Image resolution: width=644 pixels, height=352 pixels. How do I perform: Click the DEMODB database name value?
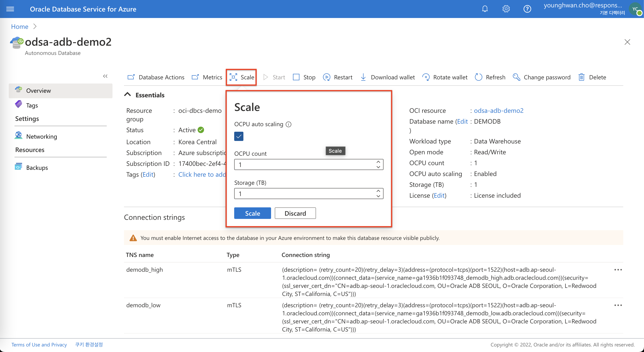[487, 121]
